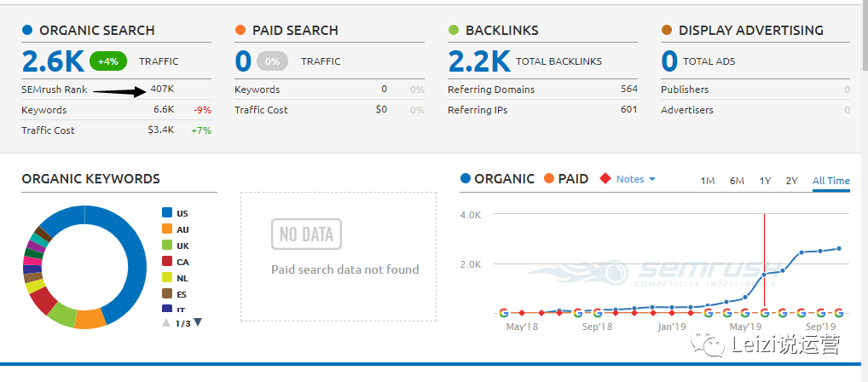The image size is (868, 382).
Task: Select the large blue US segment of donut chart
Action: (x=136, y=260)
